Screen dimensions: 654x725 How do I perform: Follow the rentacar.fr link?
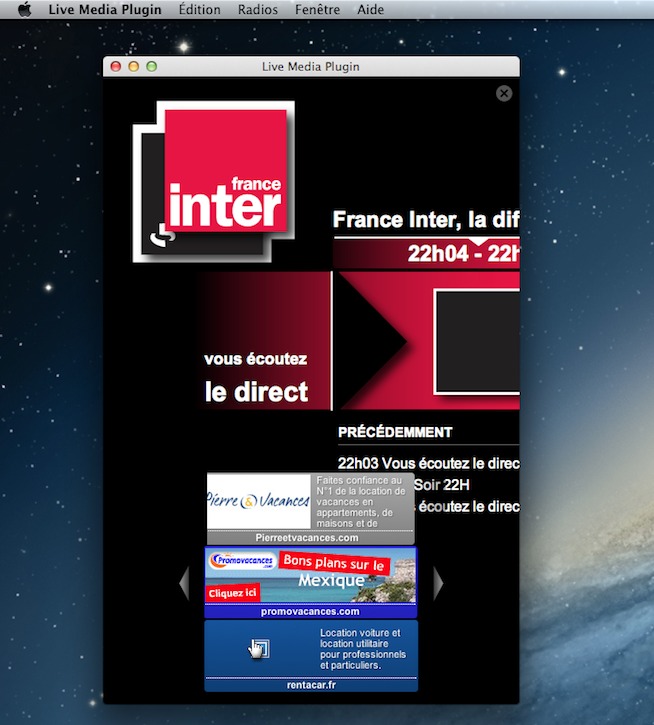(x=310, y=685)
